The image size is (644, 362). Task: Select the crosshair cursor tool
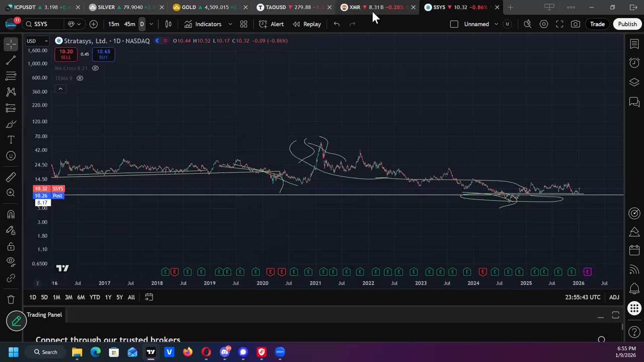(x=11, y=44)
